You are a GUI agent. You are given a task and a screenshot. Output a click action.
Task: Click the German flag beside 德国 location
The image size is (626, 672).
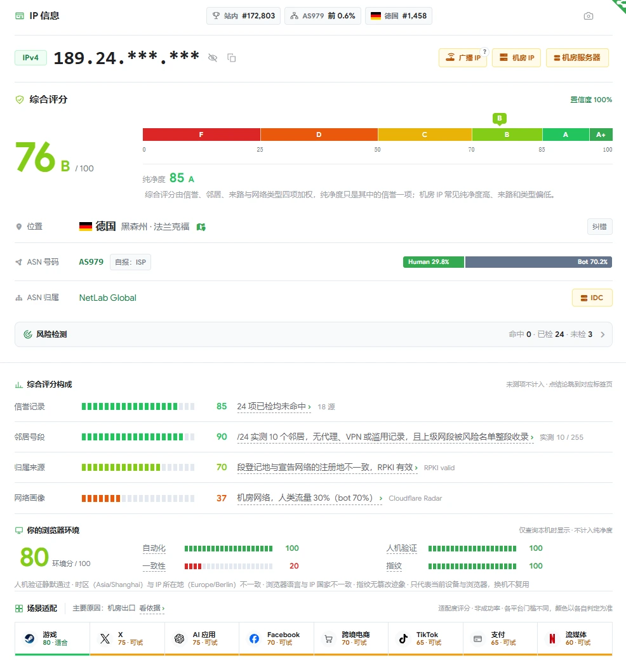click(x=86, y=227)
